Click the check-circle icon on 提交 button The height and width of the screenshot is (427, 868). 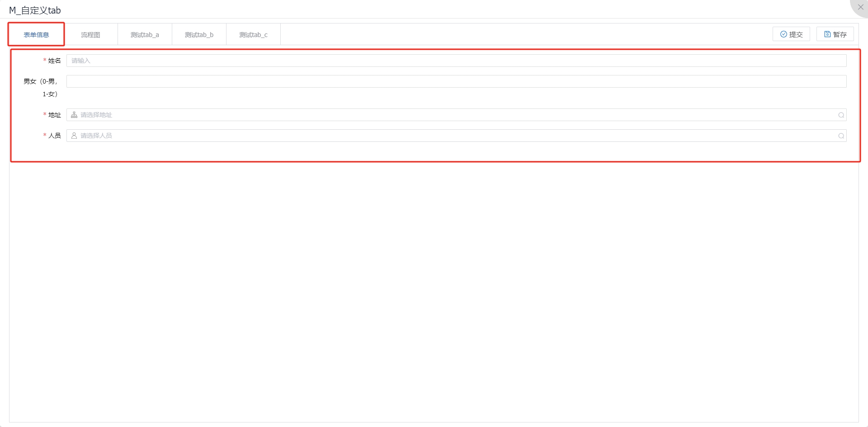[784, 34]
